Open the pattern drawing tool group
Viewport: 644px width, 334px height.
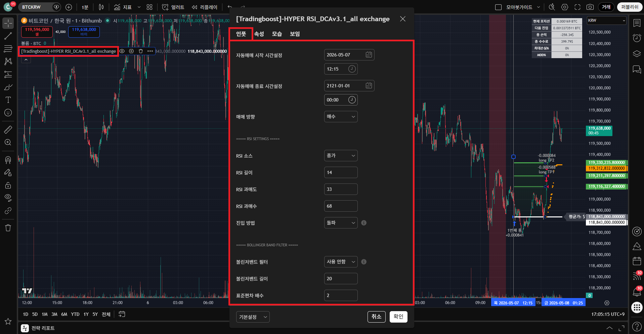click(8, 61)
